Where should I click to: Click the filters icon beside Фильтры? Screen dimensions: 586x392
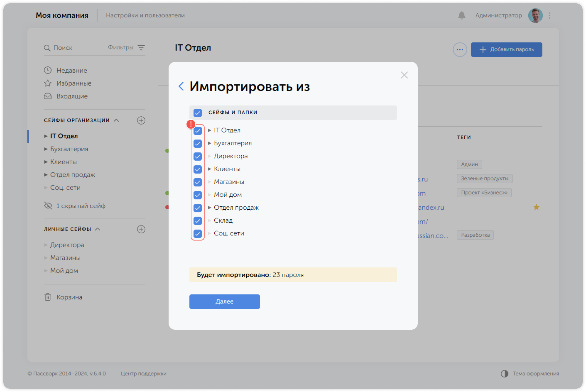tap(142, 48)
